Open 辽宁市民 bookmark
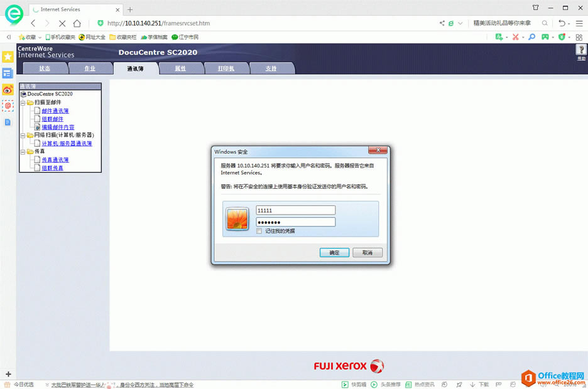 coord(185,37)
